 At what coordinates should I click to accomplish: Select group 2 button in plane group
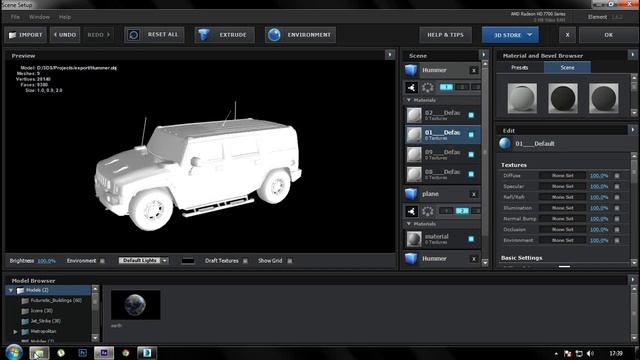point(462,211)
